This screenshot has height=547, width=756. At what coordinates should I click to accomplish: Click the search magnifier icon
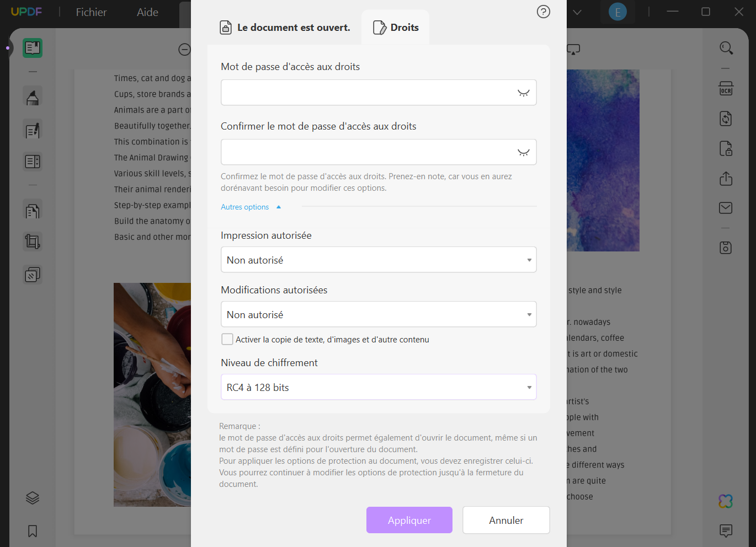click(726, 49)
